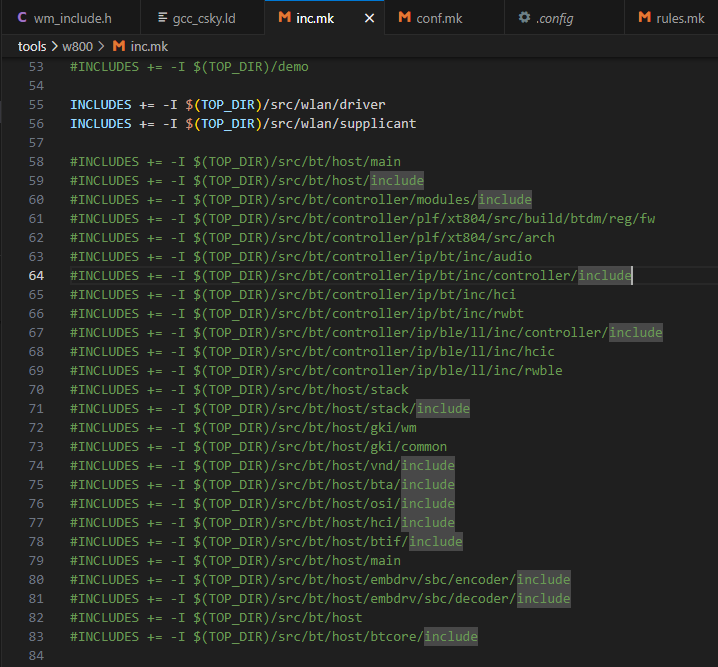This screenshot has width=718, height=667.
Task: Click the ble/ll/inc/rwble include line
Action: (x=316, y=371)
